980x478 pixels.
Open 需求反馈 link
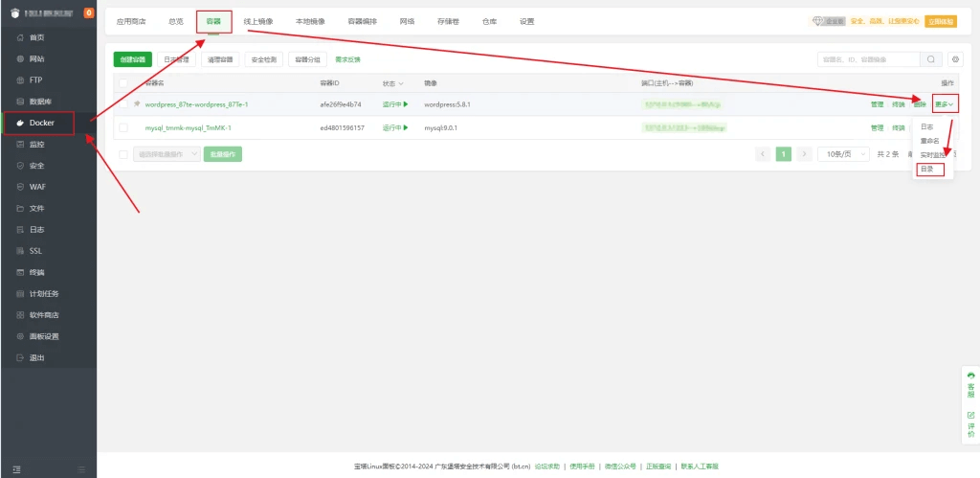coord(347,59)
